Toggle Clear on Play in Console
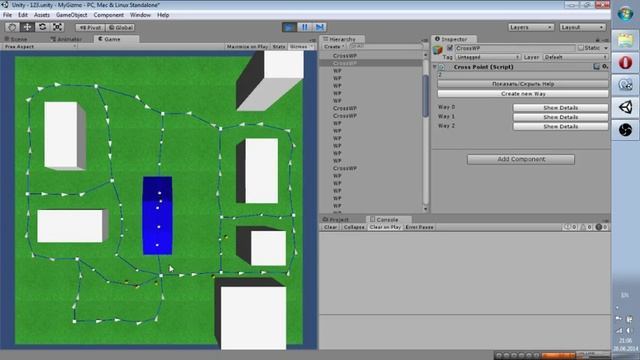This screenshot has width=640, height=360. click(x=385, y=227)
